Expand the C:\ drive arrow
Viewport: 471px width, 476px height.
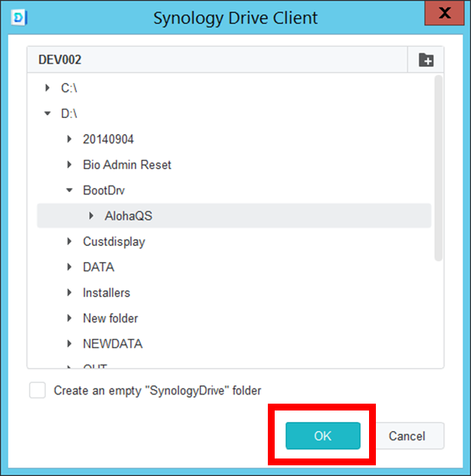pyautogui.click(x=47, y=88)
